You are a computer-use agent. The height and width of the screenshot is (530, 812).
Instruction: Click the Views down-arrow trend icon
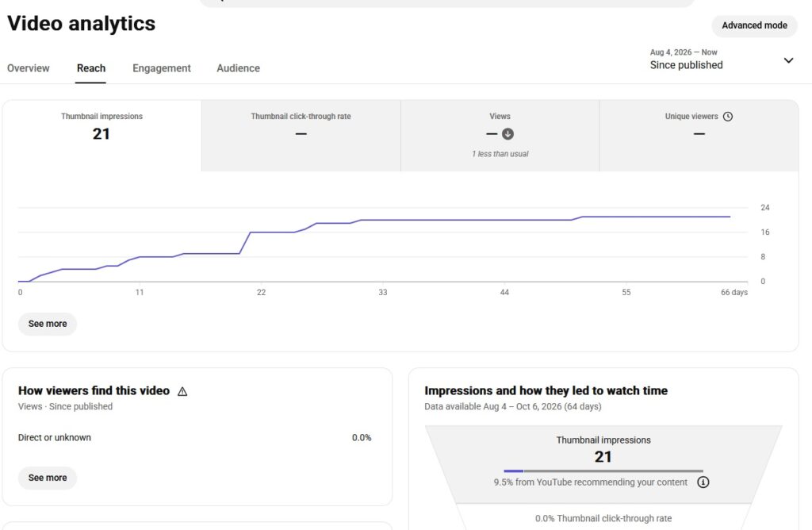pos(508,134)
